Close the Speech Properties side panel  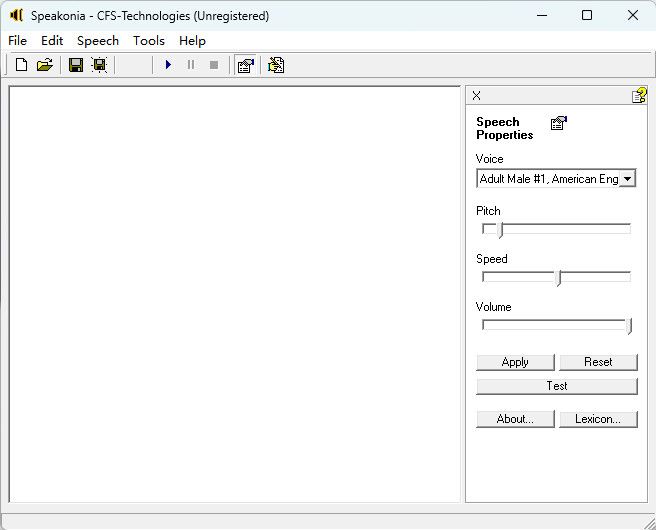pos(476,96)
